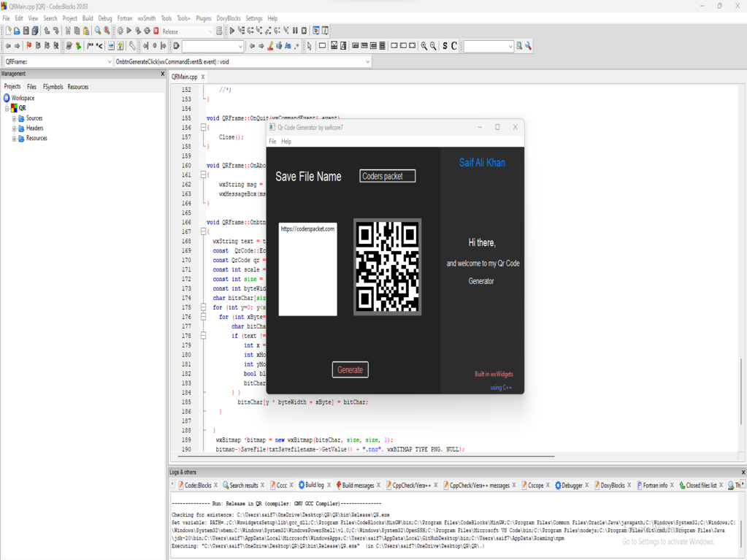Viewport: 747px width, 560px height.
Task: Click the bold C toolbar icon
Action: click(x=454, y=46)
